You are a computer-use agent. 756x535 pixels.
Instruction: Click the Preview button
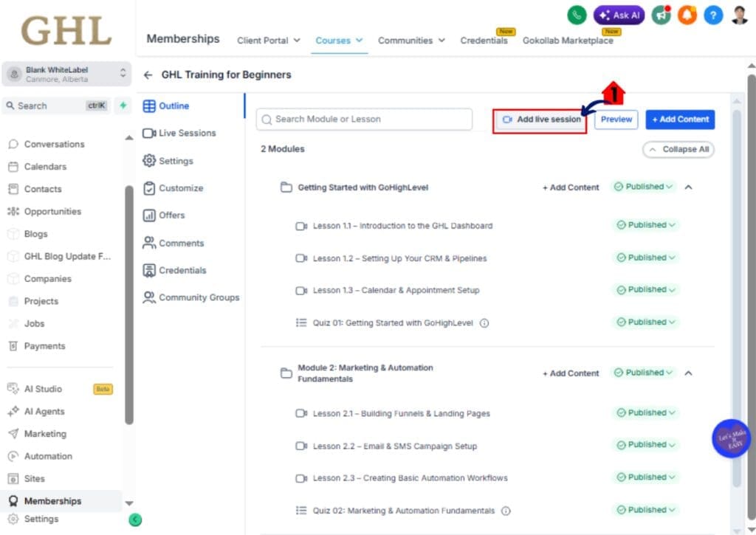[x=616, y=120]
